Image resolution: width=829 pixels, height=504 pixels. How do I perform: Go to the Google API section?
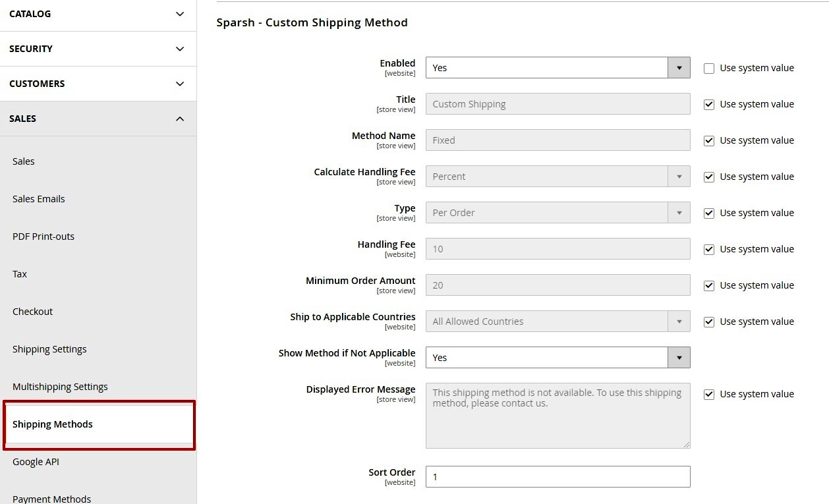(x=36, y=461)
